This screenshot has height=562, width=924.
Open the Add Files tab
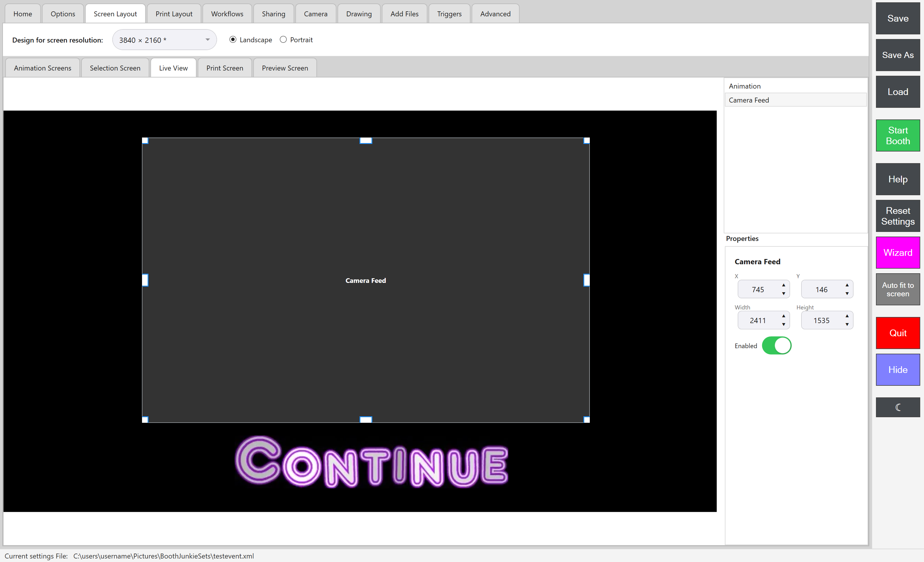pyautogui.click(x=404, y=14)
